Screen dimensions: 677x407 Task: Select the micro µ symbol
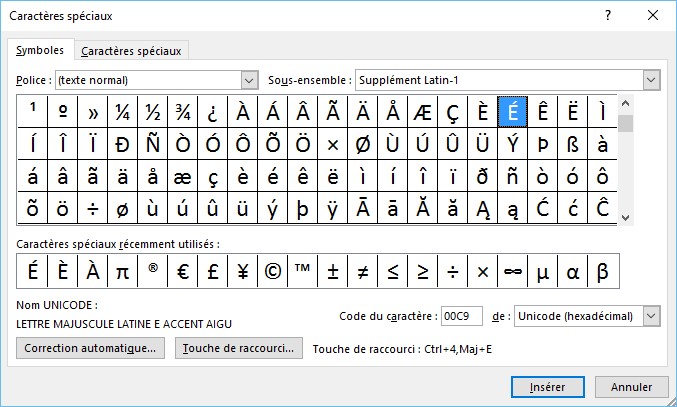pyautogui.click(x=543, y=271)
